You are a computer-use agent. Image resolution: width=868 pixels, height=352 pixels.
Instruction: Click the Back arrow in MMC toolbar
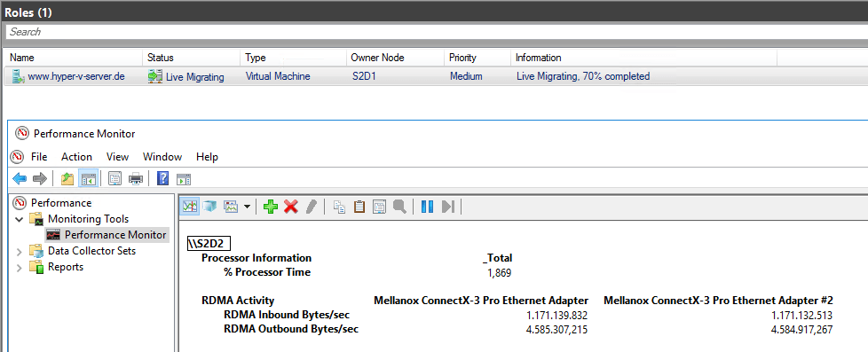tap(20, 179)
